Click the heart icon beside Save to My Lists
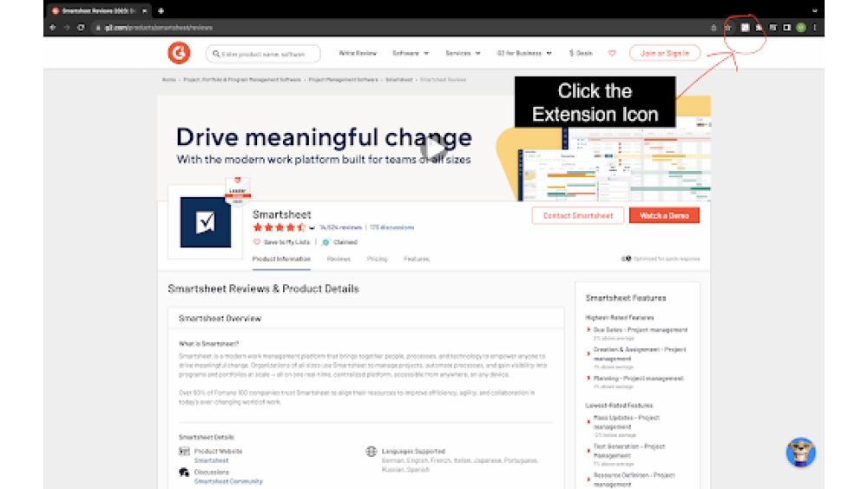Viewport: 868px width, 489px height. pos(257,242)
